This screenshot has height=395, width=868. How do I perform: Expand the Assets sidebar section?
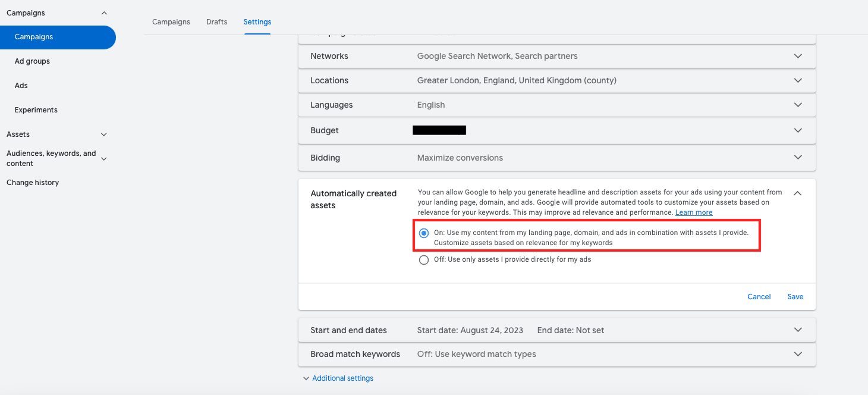click(x=104, y=134)
